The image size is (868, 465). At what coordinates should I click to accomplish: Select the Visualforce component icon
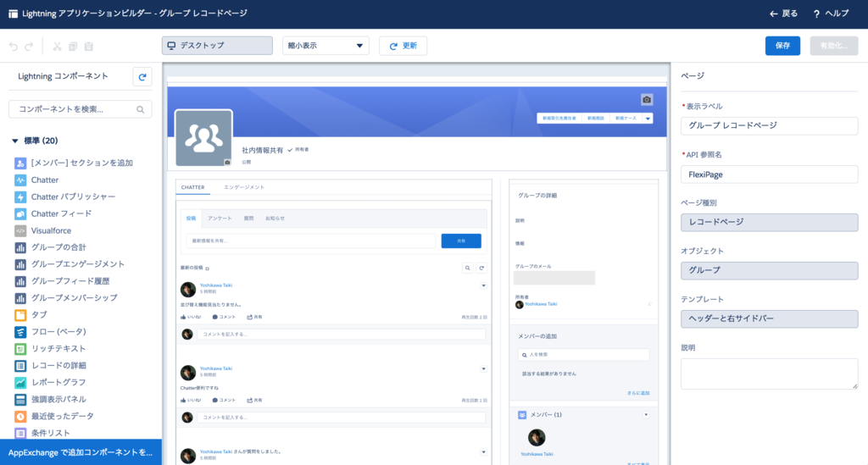pyautogui.click(x=20, y=230)
